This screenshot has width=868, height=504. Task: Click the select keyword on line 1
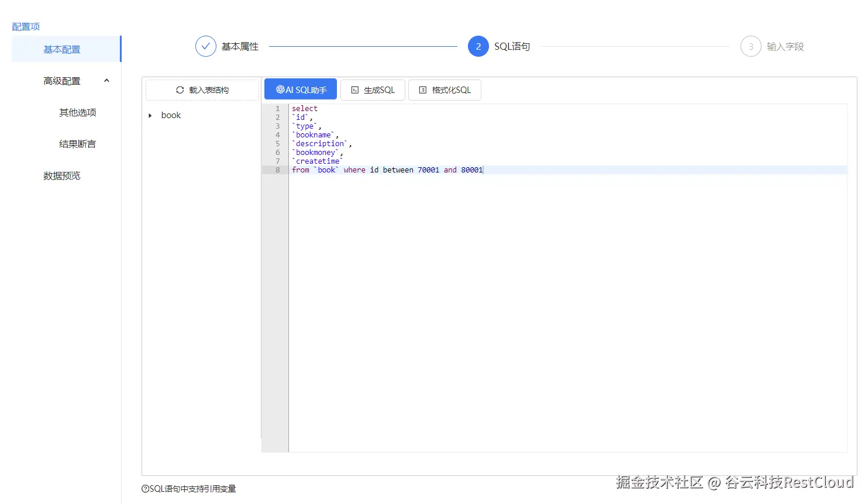click(305, 109)
